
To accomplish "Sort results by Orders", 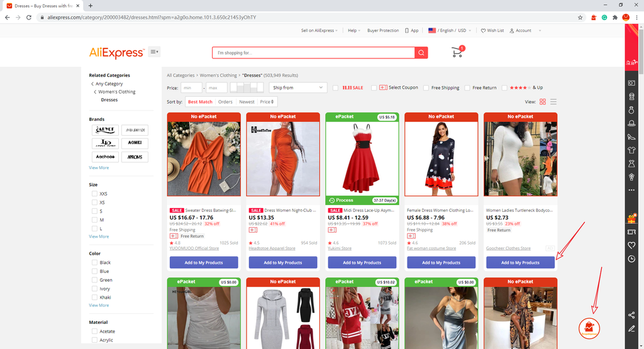I will 225,102.
